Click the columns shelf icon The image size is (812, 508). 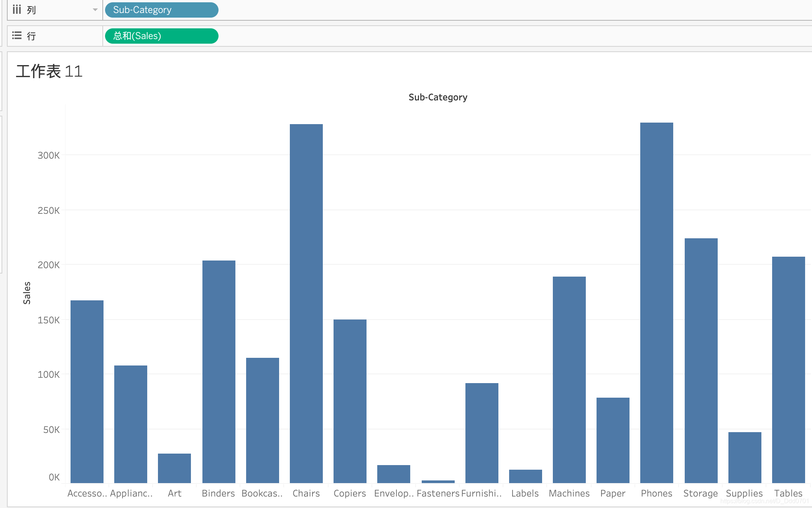[16, 10]
